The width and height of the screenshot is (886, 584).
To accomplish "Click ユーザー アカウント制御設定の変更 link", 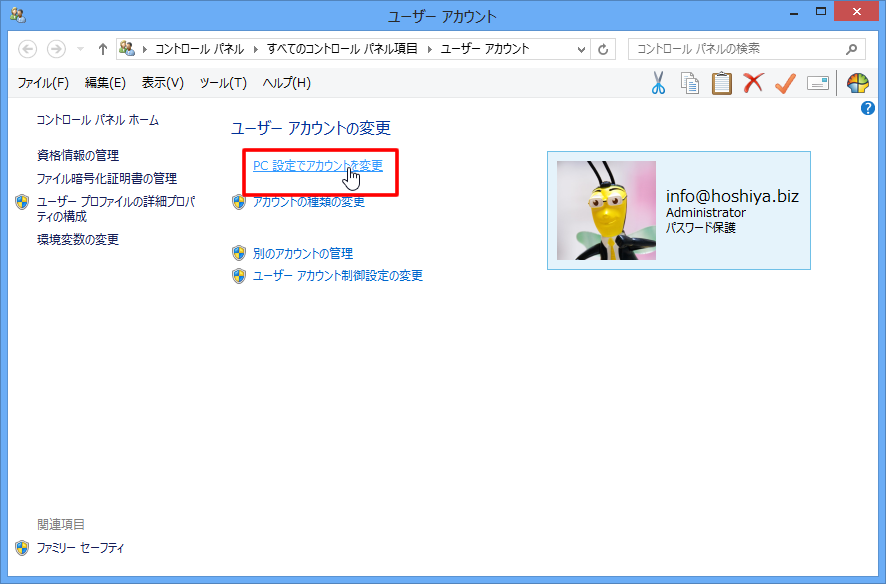I will [x=338, y=276].
